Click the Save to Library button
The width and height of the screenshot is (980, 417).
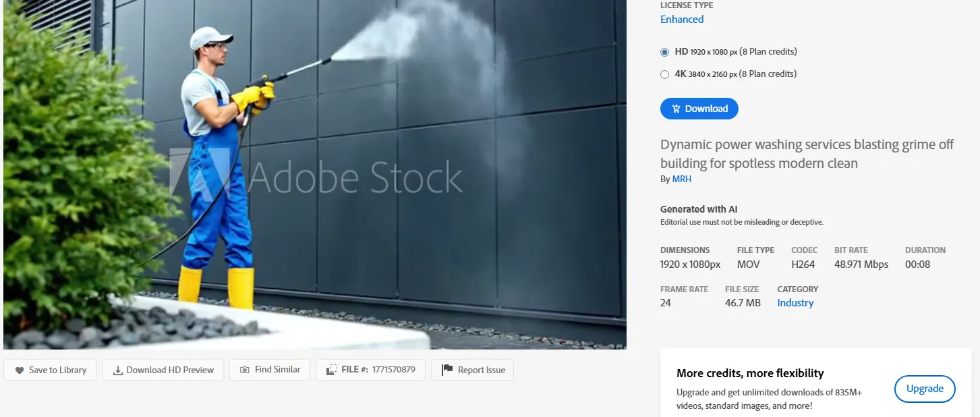tap(50, 370)
